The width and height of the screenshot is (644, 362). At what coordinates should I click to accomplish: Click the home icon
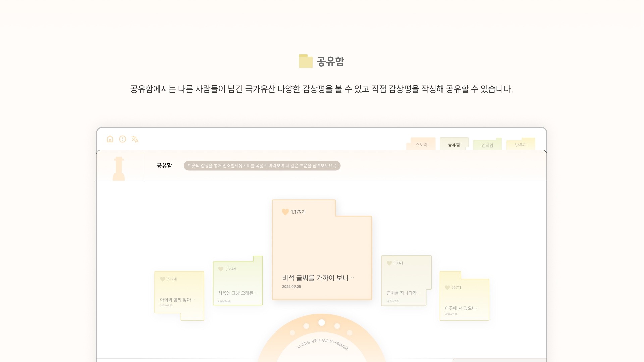[x=110, y=139]
